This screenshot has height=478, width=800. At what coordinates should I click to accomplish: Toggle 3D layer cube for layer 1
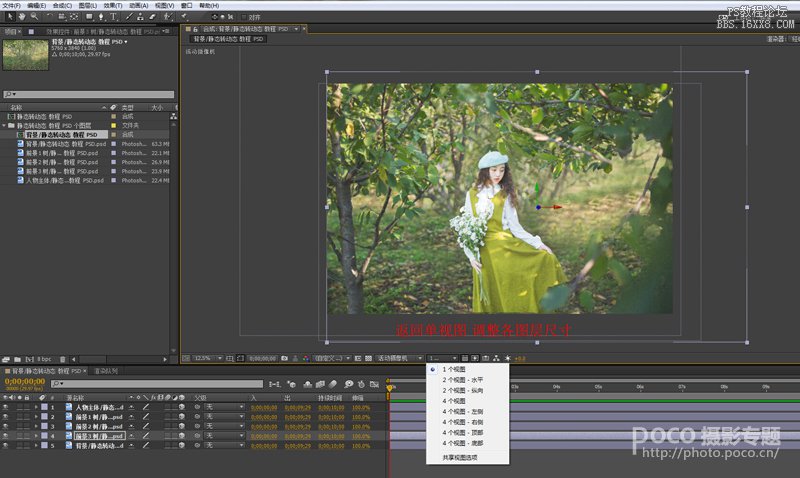[x=182, y=407]
